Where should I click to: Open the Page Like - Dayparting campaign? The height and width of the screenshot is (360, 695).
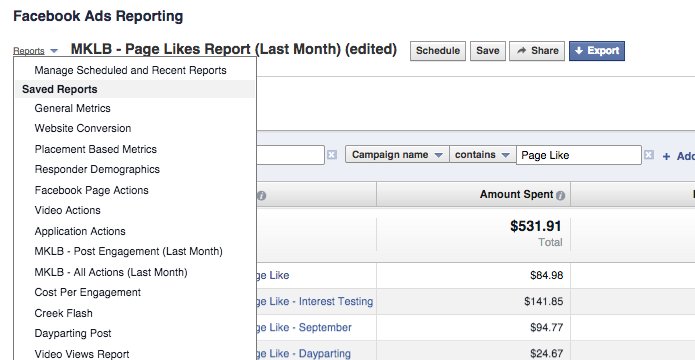tap(304, 354)
